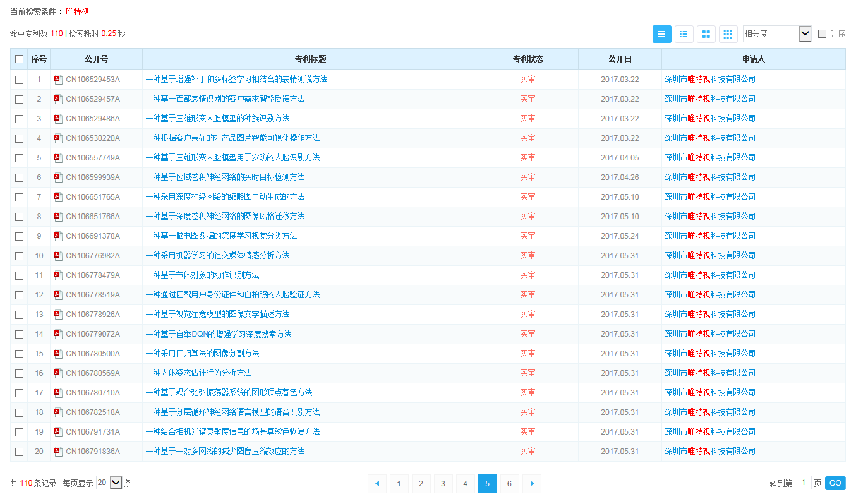Click 实审 status in row 10
This screenshot has height=504, width=856.
(x=527, y=256)
